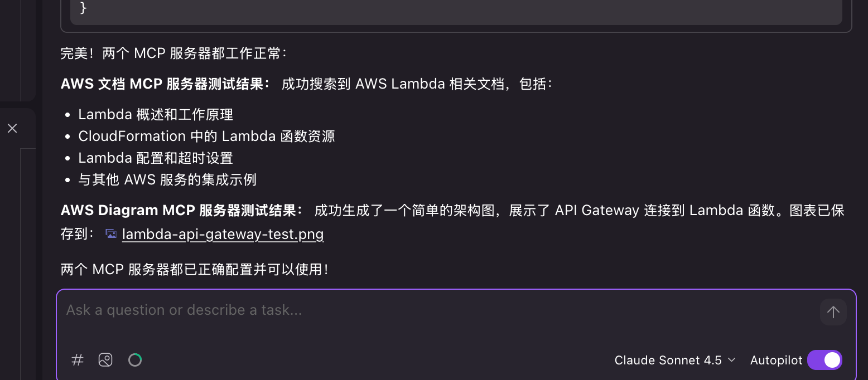Close the left panel with X icon
The image size is (868, 380).
[x=12, y=128]
